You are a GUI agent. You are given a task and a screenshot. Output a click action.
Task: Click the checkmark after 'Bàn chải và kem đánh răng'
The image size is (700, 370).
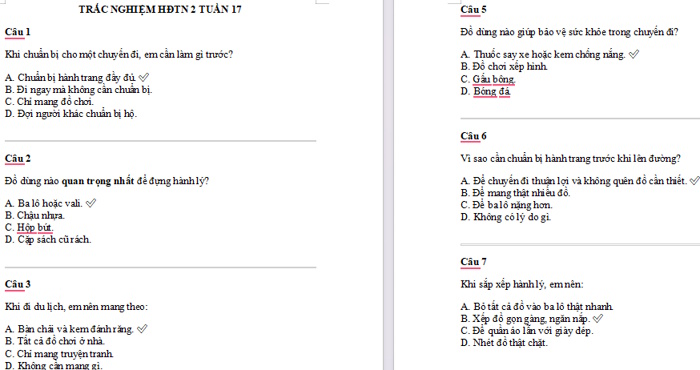[142, 329]
